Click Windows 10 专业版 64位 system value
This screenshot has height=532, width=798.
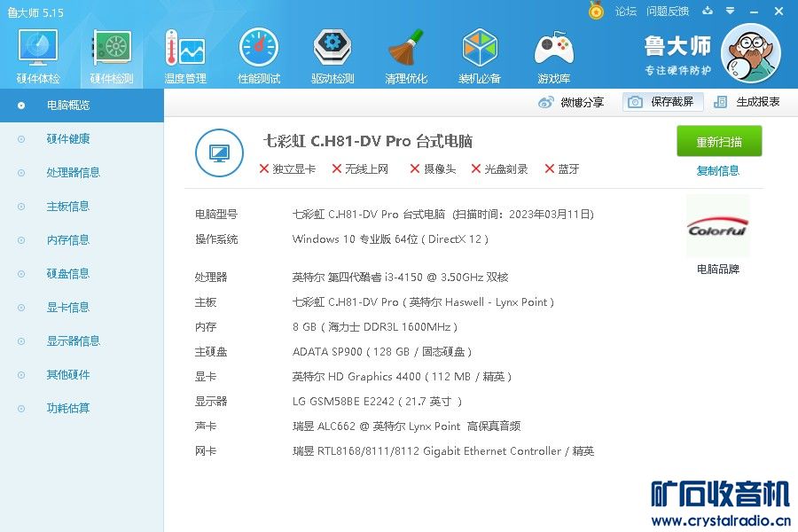click(390, 239)
